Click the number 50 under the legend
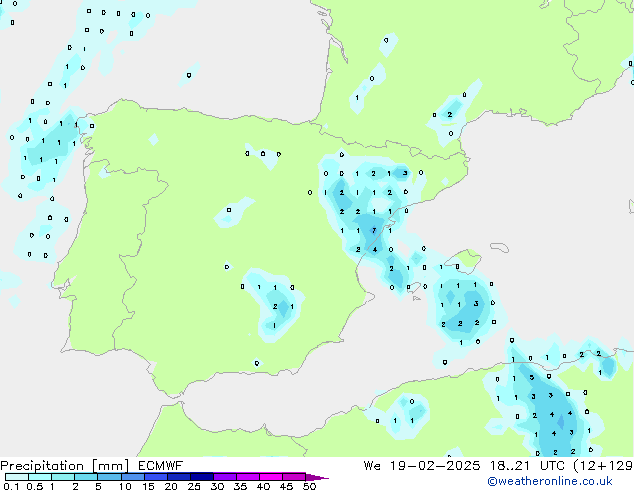Screen dimensions: 634x490 pos(309,486)
